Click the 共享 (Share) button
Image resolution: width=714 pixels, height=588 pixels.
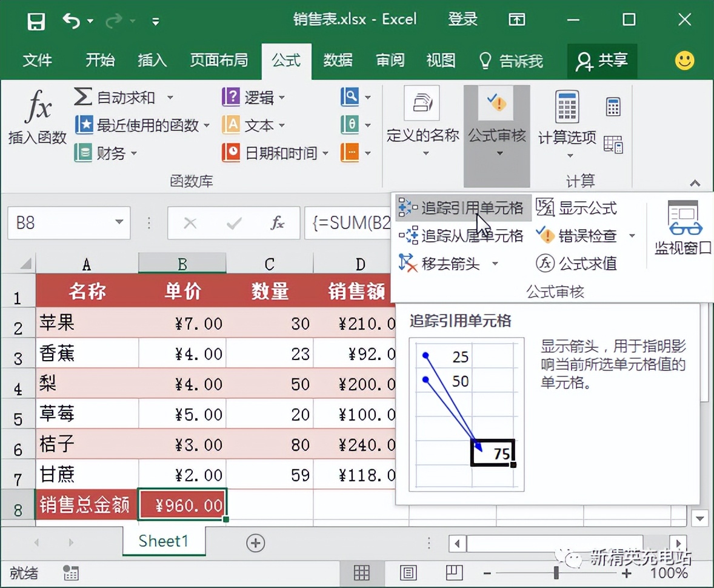click(x=602, y=61)
